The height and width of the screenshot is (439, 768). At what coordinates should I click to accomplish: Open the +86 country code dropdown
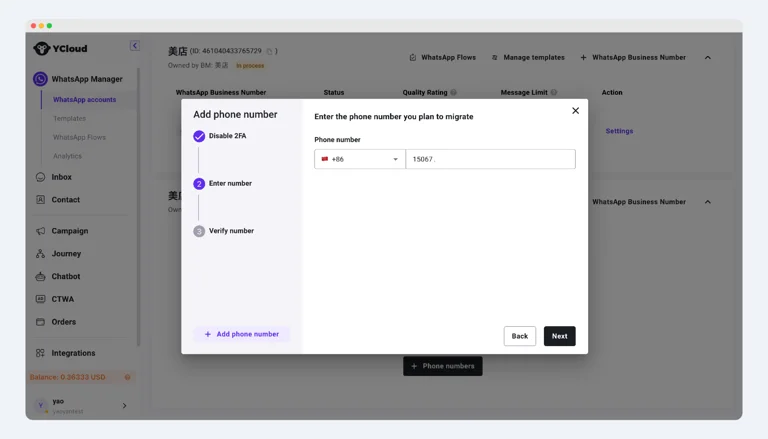pyautogui.click(x=360, y=159)
